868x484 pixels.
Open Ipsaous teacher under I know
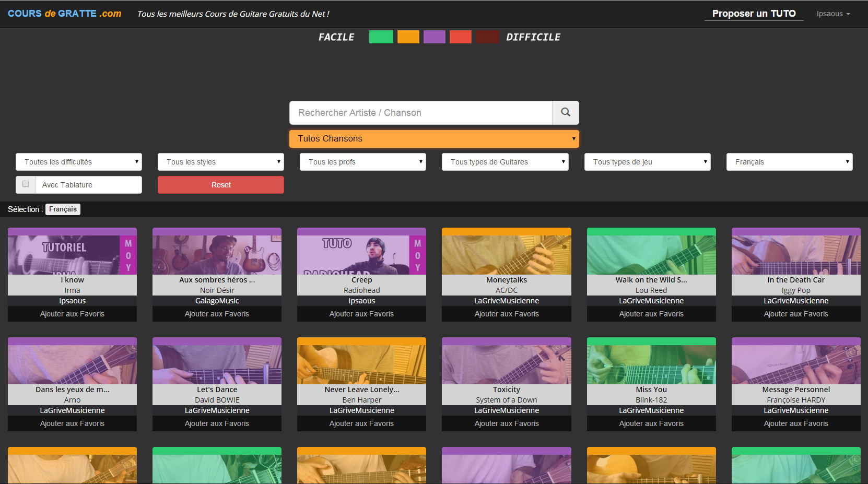click(x=73, y=301)
